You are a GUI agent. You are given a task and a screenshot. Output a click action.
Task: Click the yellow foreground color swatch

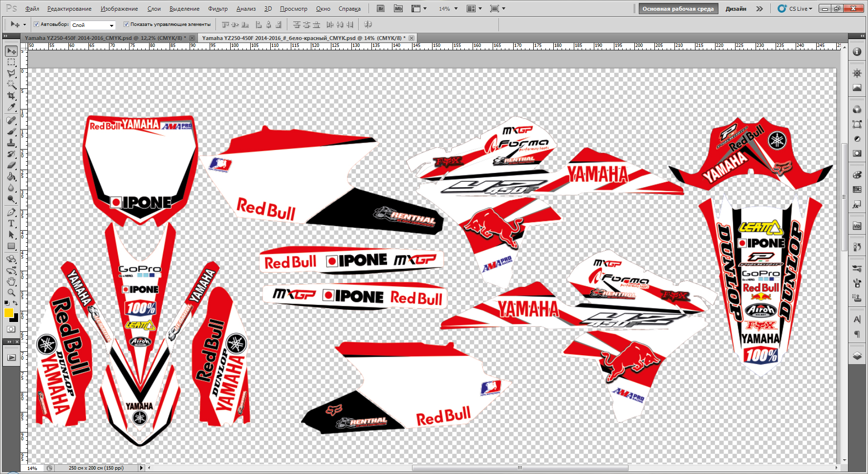tap(8, 313)
